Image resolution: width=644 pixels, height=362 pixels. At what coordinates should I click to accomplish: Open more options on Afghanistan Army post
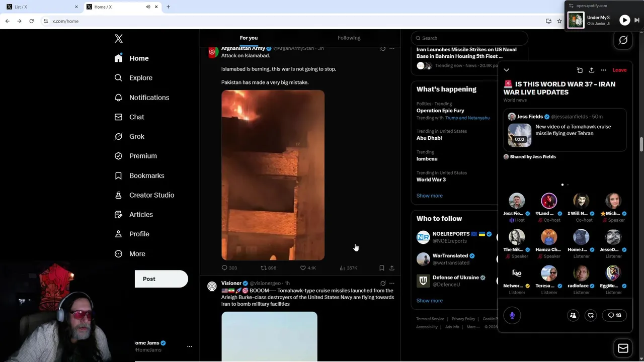pyautogui.click(x=392, y=49)
